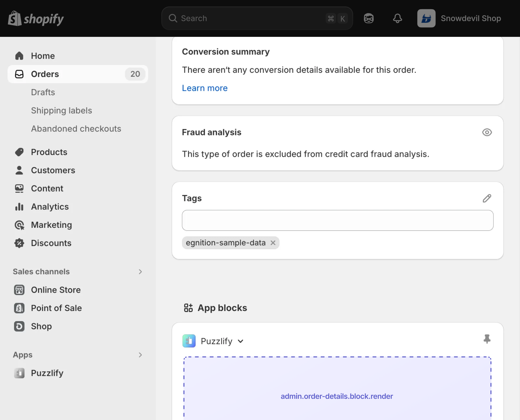Click the Orders count badge 20
Screen dimensions: 520x420
[135, 74]
